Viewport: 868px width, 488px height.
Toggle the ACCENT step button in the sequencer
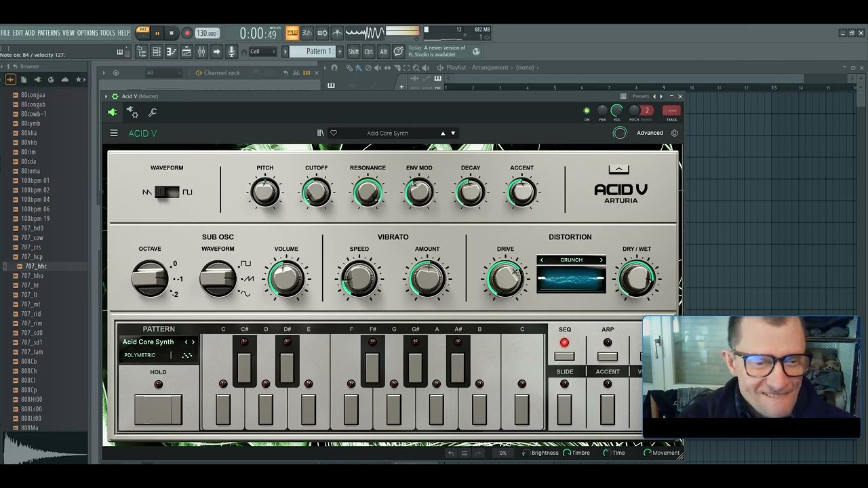(x=608, y=409)
